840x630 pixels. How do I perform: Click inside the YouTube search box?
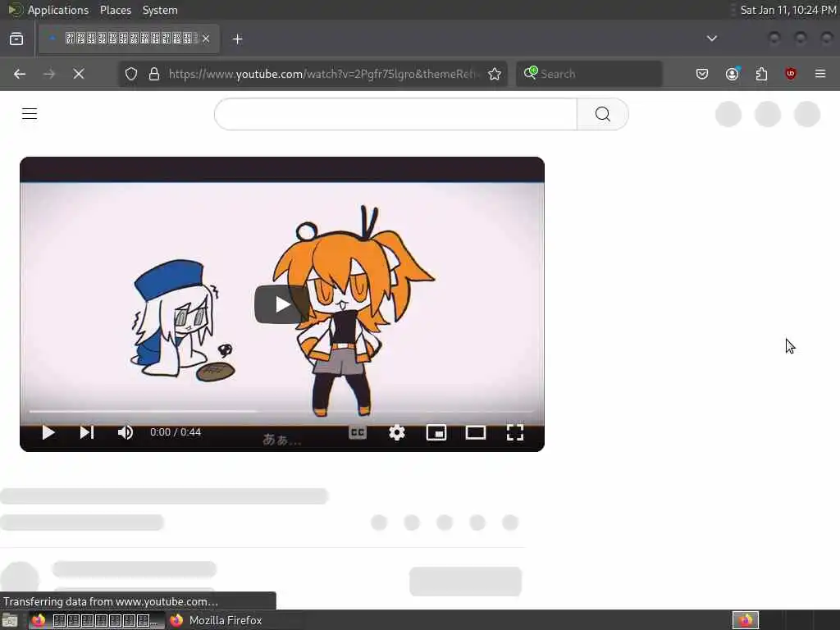(396, 113)
